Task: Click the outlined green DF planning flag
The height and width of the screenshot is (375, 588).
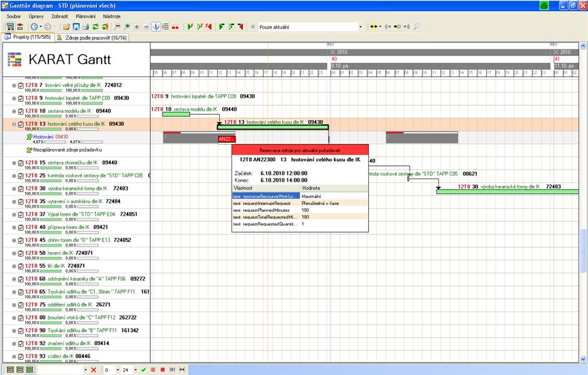Action: (200, 27)
